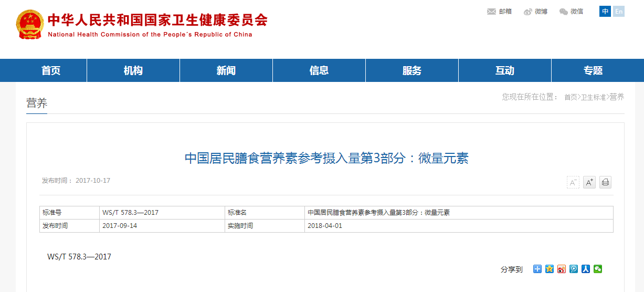The height and width of the screenshot is (292, 644).
Task: Click the print page icon
Action: pyautogui.click(x=605, y=182)
